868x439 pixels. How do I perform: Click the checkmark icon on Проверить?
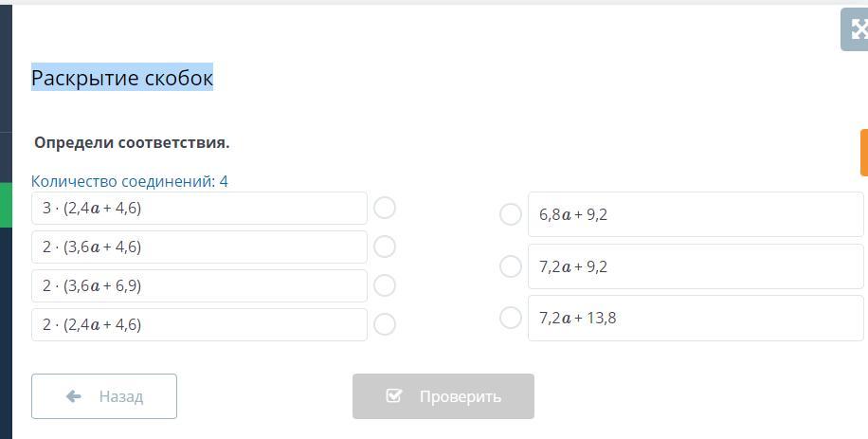(395, 396)
